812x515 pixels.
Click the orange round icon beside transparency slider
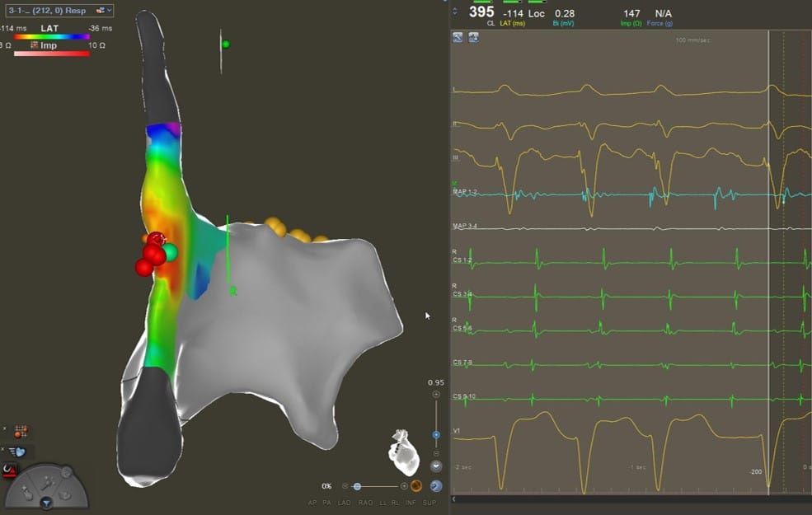415,486
